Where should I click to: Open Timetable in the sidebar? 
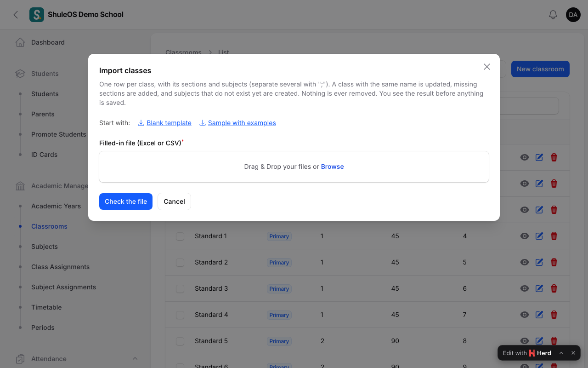pyautogui.click(x=46, y=307)
